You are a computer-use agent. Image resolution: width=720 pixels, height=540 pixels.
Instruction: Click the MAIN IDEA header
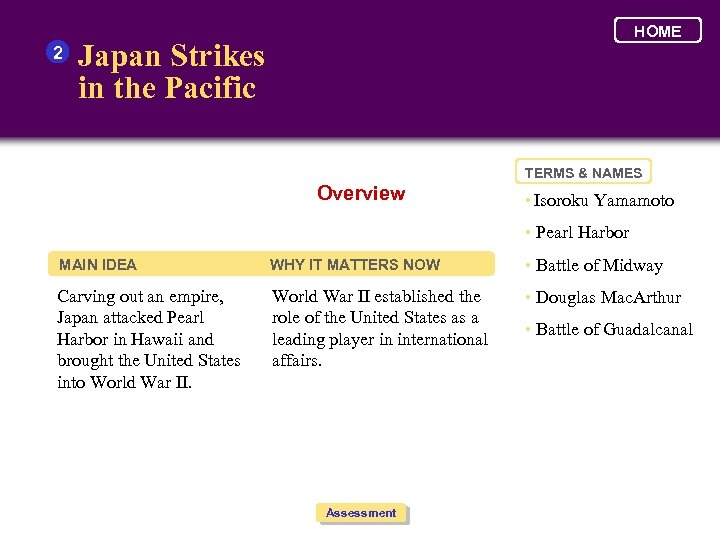(98, 265)
